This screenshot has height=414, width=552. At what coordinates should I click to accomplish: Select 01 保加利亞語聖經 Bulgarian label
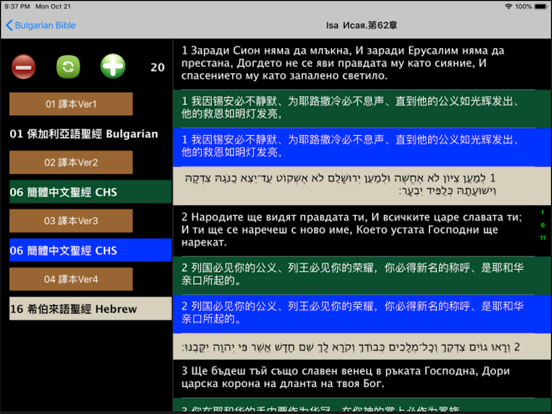tap(84, 134)
